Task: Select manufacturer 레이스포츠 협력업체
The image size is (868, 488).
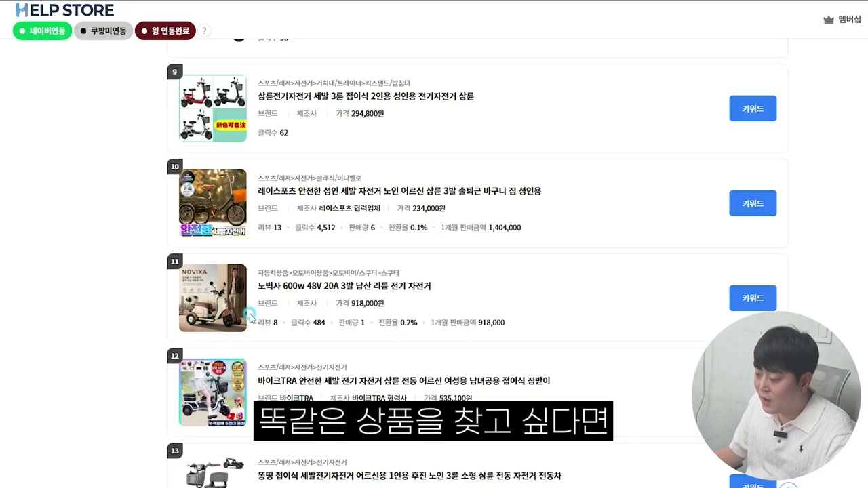Action: click(x=349, y=209)
